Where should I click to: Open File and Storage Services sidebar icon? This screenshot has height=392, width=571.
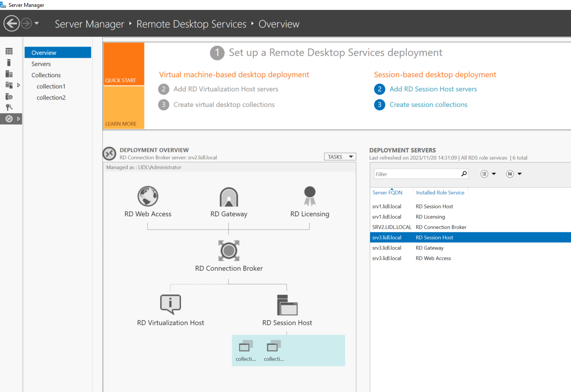[x=9, y=85]
